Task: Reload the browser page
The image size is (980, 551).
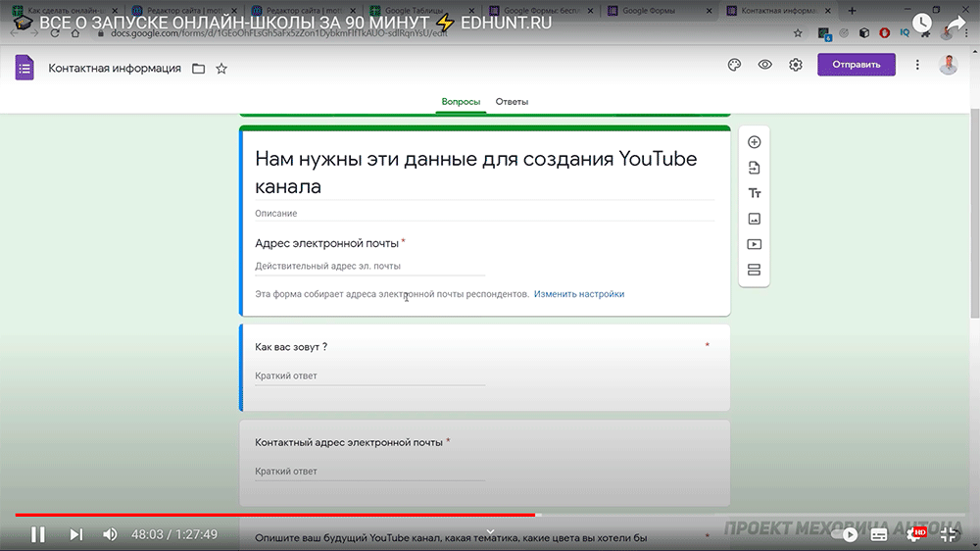Action: [x=55, y=33]
